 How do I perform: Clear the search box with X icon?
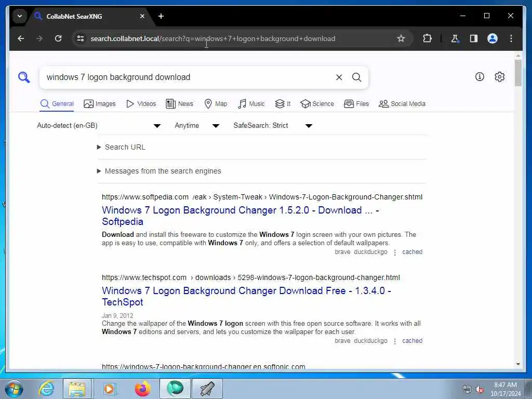click(x=339, y=77)
